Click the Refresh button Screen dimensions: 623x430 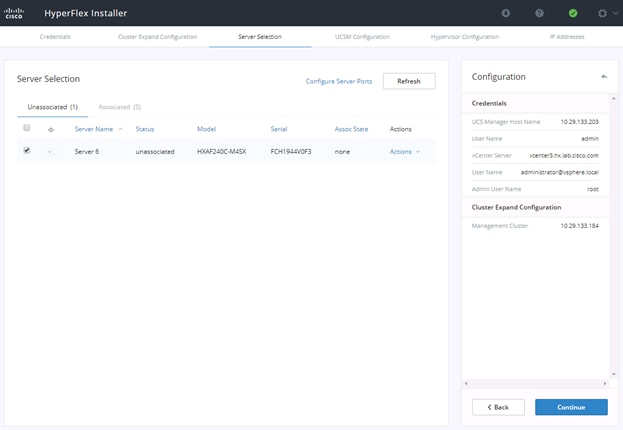coord(409,81)
